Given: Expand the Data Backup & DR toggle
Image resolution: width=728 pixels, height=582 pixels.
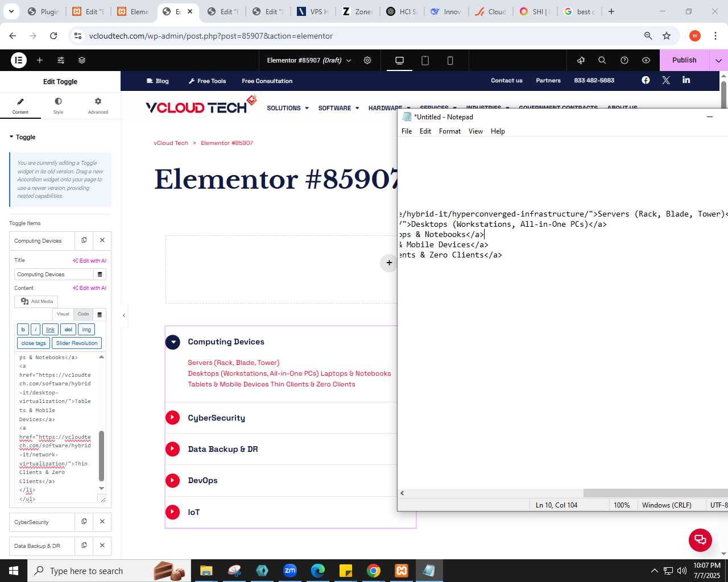Looking at the screenshot, I should [x=173, y=449].
